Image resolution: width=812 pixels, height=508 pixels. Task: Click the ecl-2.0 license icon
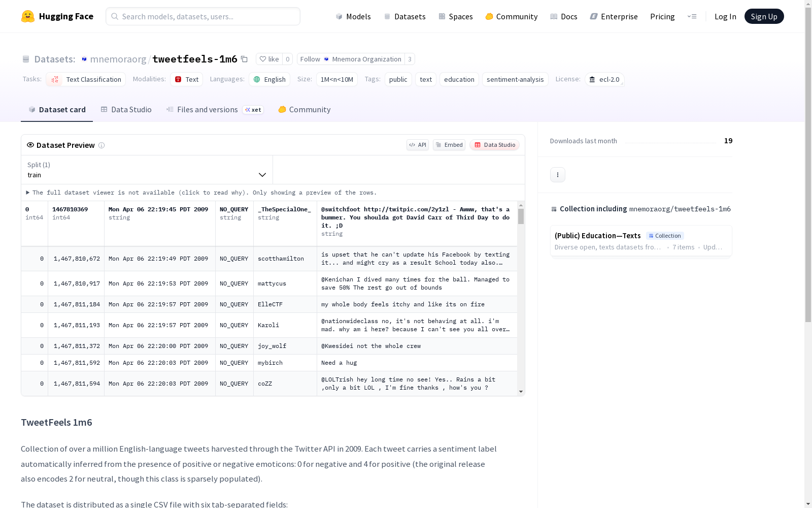[592, 79]
